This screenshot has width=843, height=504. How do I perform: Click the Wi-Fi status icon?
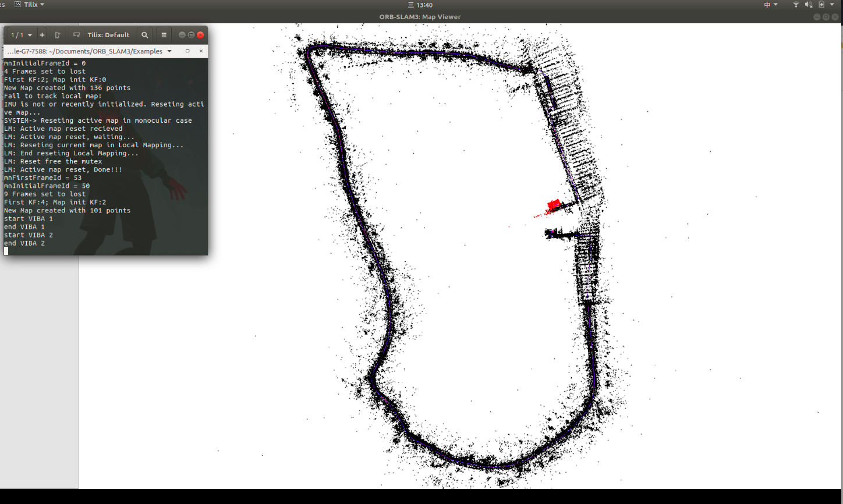tap(796, 5)
